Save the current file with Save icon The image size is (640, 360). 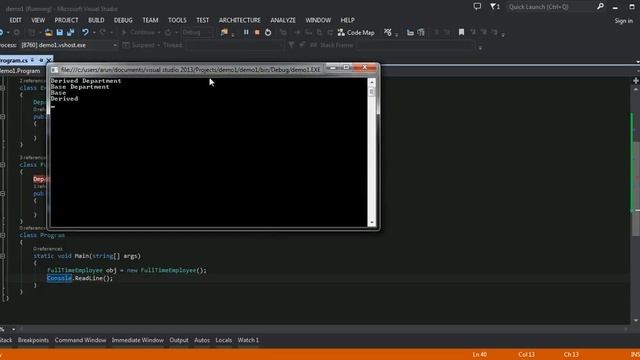click(x=60, y=32)
